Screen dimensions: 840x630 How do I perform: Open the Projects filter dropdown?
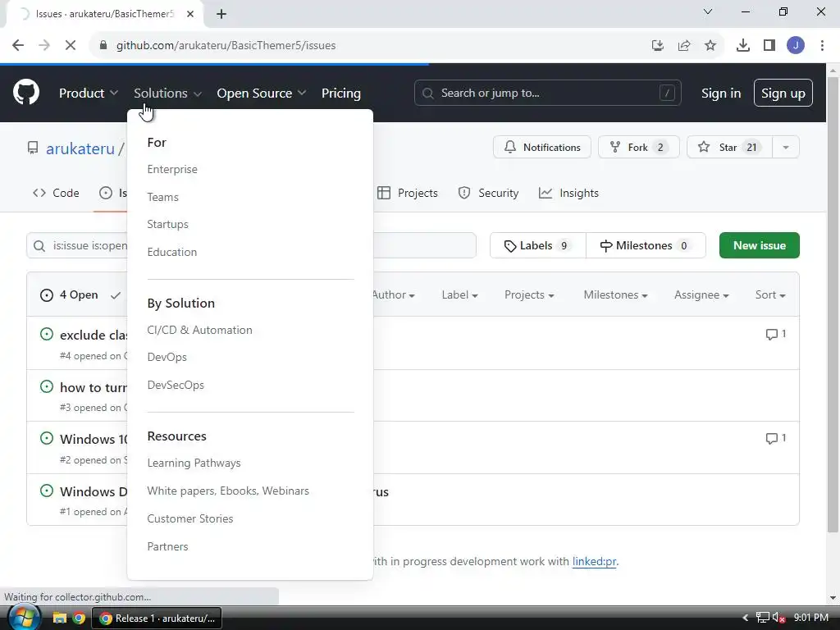pos(529,294)
